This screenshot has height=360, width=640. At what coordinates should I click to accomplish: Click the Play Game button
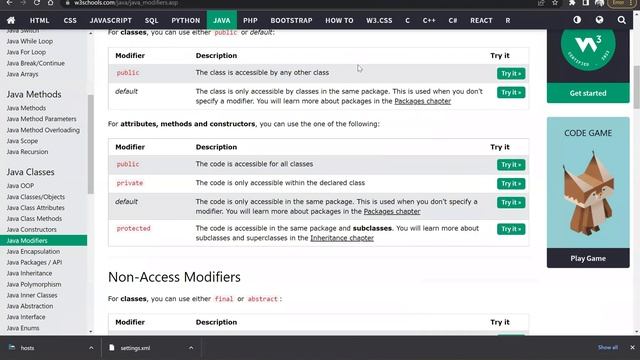tap(588, 258)
